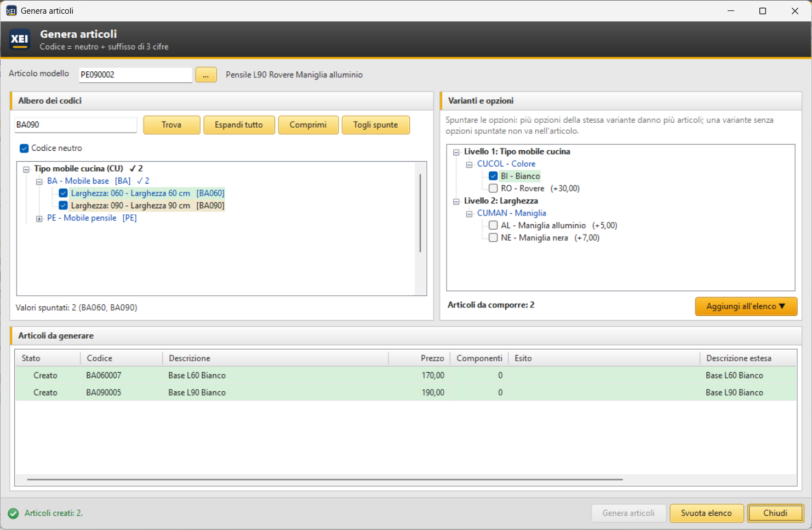This screenshot has width=812, height=530.
Task: Collapse Livello 2: Larghezza node
Action: 456,202
